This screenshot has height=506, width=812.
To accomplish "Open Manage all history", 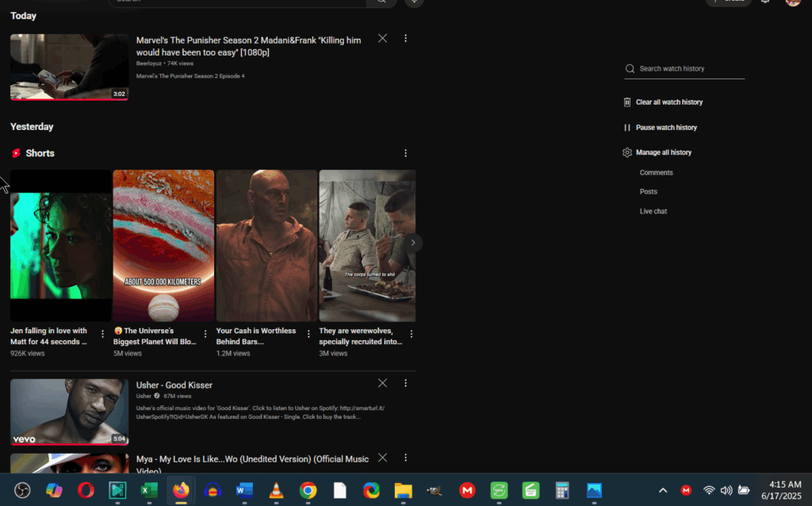I will tap(657, 152).
